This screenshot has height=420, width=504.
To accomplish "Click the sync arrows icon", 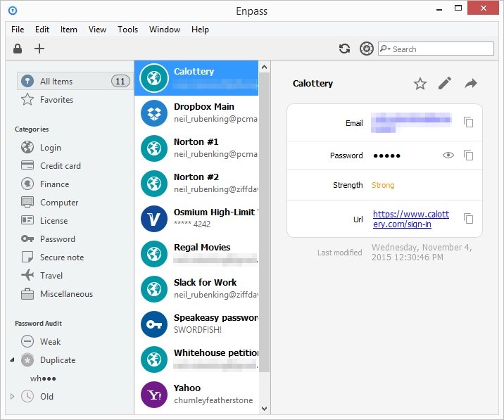I will click(345, 49).
